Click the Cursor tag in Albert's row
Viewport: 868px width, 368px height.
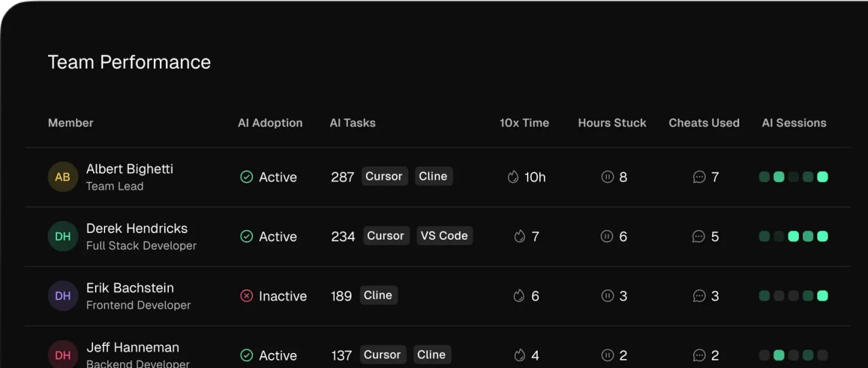click(x=384, y=177)
